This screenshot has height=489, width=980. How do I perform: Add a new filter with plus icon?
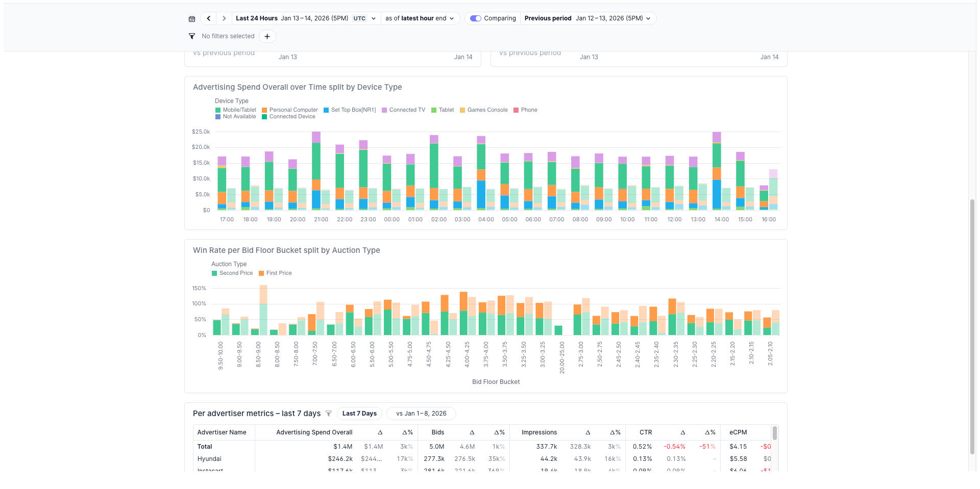pyautogui.click(x=267, y=36)
